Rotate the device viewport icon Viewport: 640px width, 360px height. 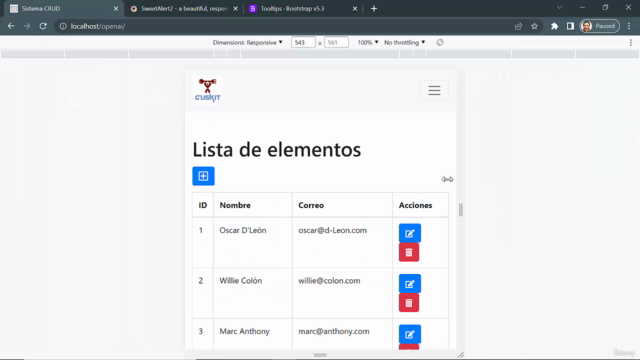(x=440, y=42)
